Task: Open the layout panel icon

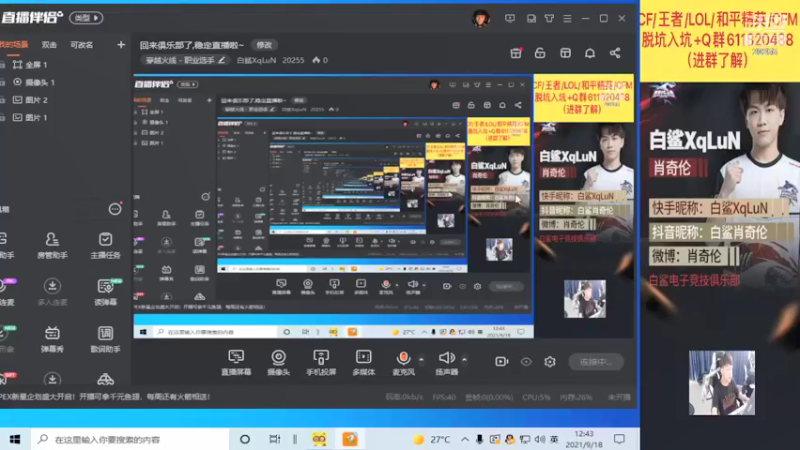Action: pyautogui.click(x=565, y=53)
